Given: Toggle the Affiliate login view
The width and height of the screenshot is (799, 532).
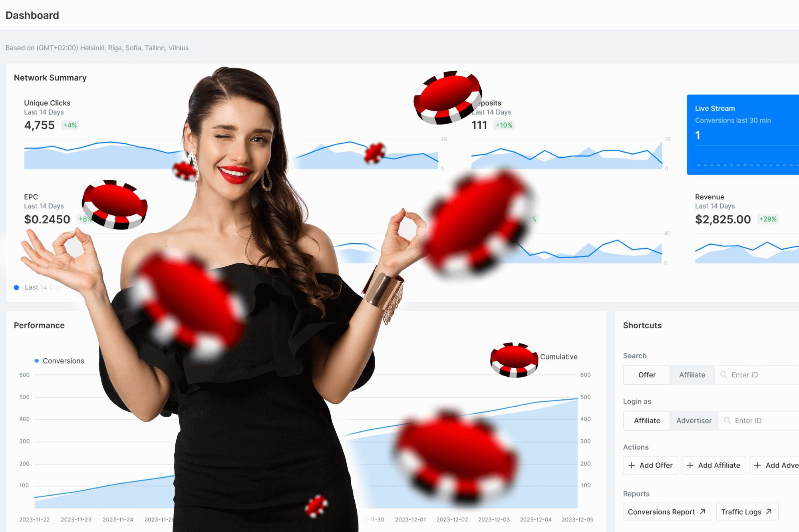Looking at the screenshot, I should point(646,420).
